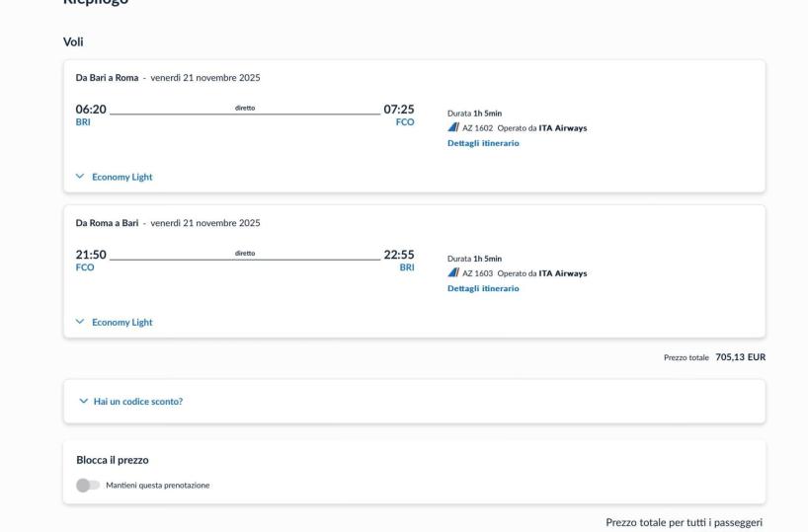
Task: Click the 06:20 BRI departure time
Action: coord(91,109)
